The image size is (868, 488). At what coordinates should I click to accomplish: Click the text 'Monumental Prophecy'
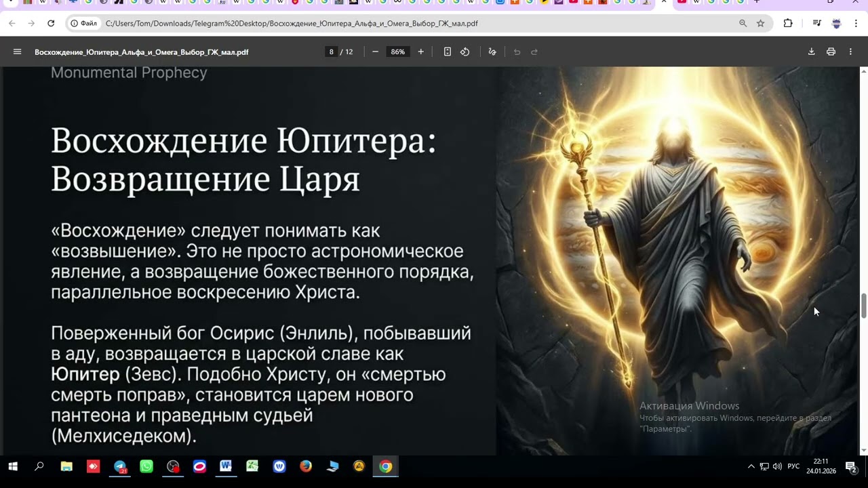[129, 73]
